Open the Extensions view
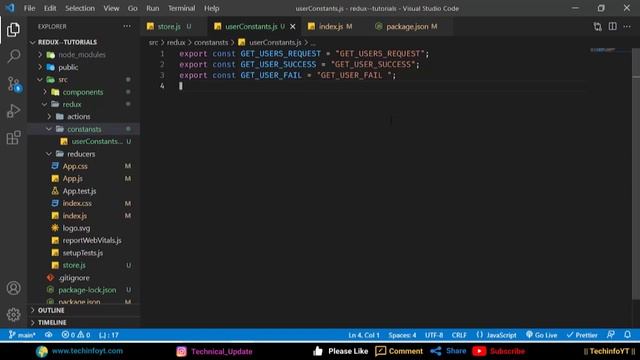Image resolution: width=640 pixels, height=360 pixels. 13,138
